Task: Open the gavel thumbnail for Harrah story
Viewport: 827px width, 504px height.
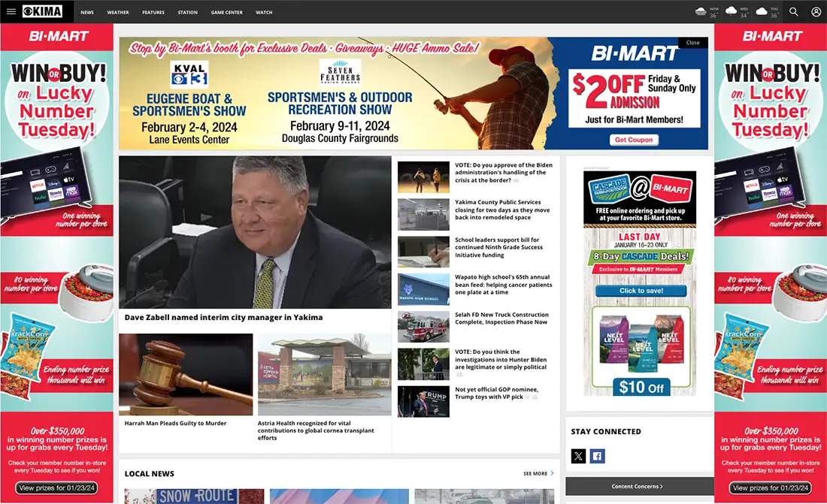Action: (x=186, y=374)
